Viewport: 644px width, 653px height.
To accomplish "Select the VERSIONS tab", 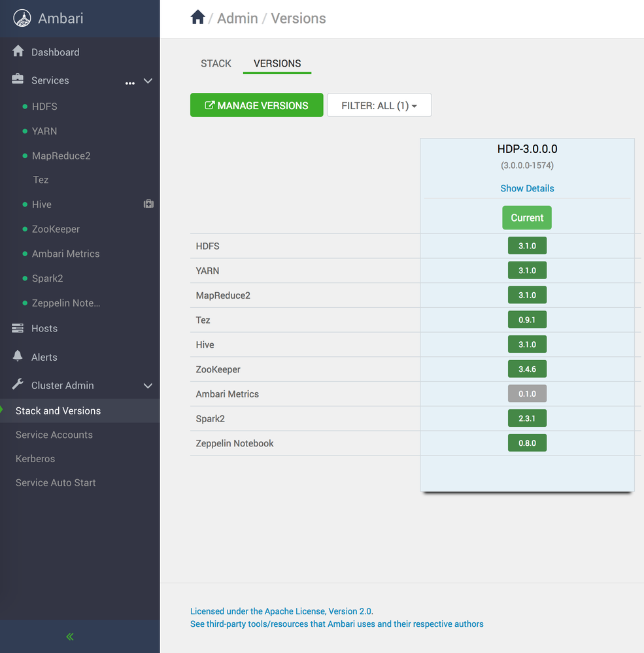I will [x=277, y=63].
